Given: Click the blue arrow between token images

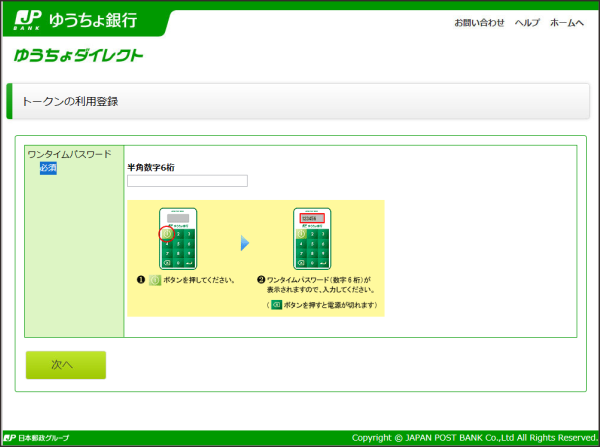Looking at the screenshot, I should tap(245, 243).
